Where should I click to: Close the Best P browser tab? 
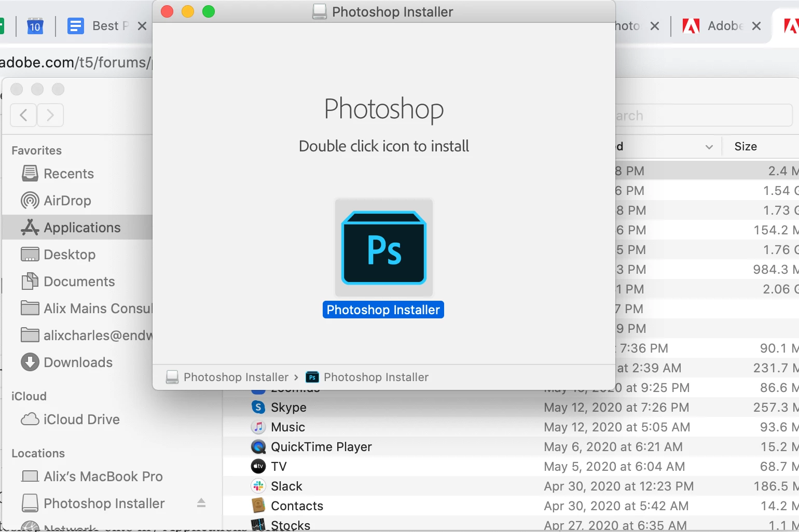[142, 26]
